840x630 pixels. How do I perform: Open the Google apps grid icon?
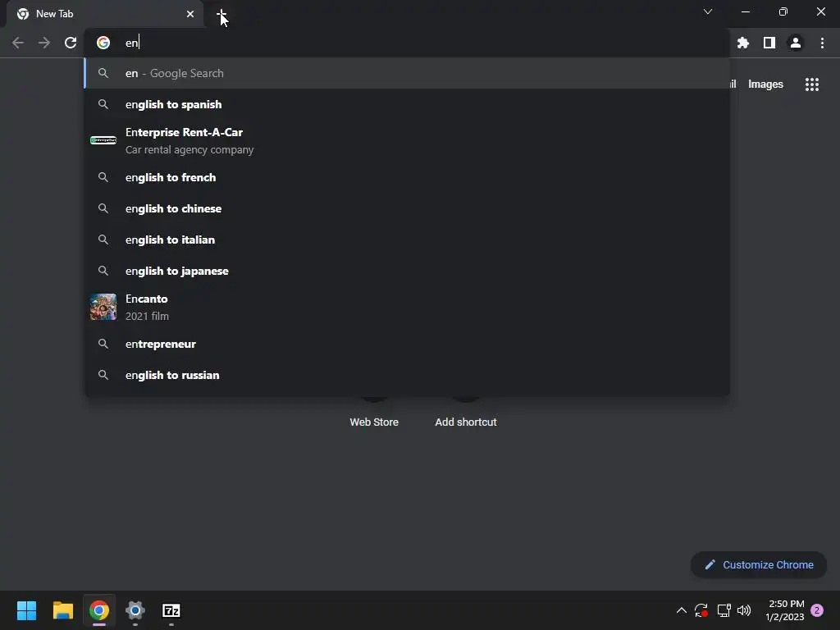click(x=812, y=84)
